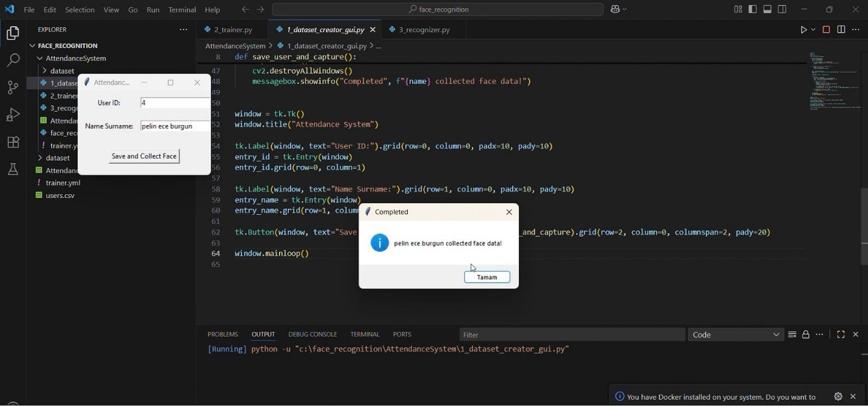Click the User ID input field
This screenshot has width=868, height=406.
[x=175, y=103]
